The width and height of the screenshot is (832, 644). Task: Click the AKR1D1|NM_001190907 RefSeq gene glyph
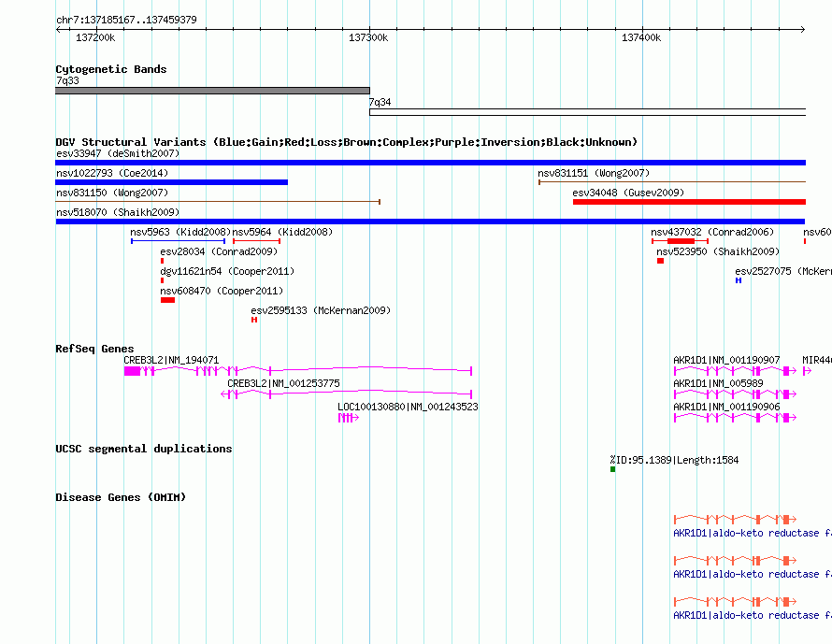point(735,371)
